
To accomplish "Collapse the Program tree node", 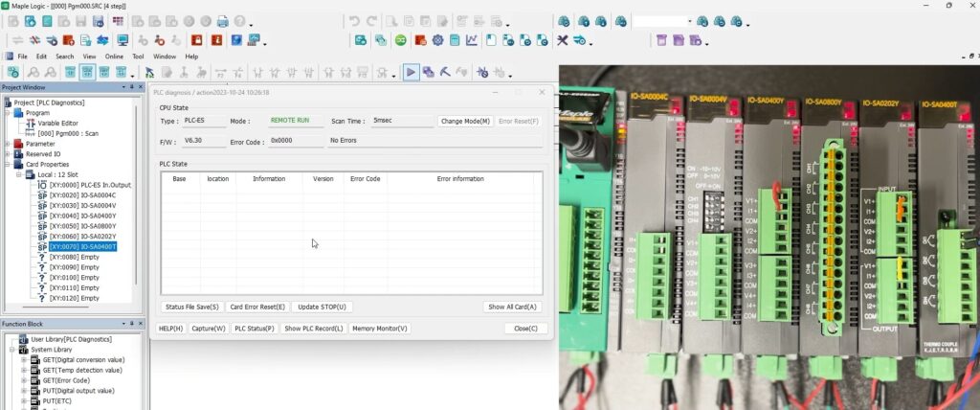I will (8, 113).
